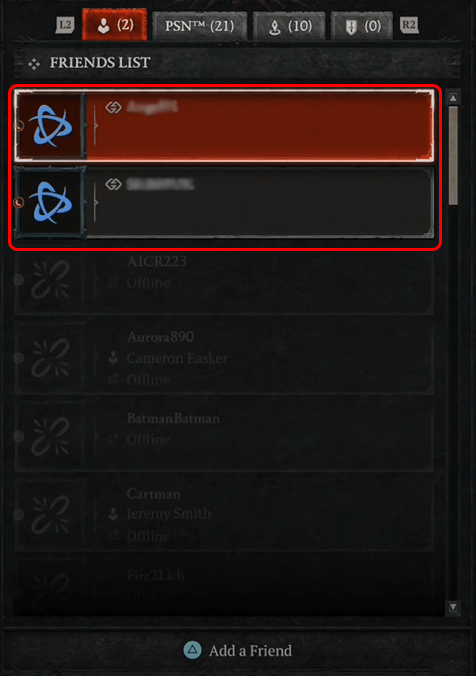Select the second online friend entry
This screenshot has width=476, height=676.
[x=224, y=202]
